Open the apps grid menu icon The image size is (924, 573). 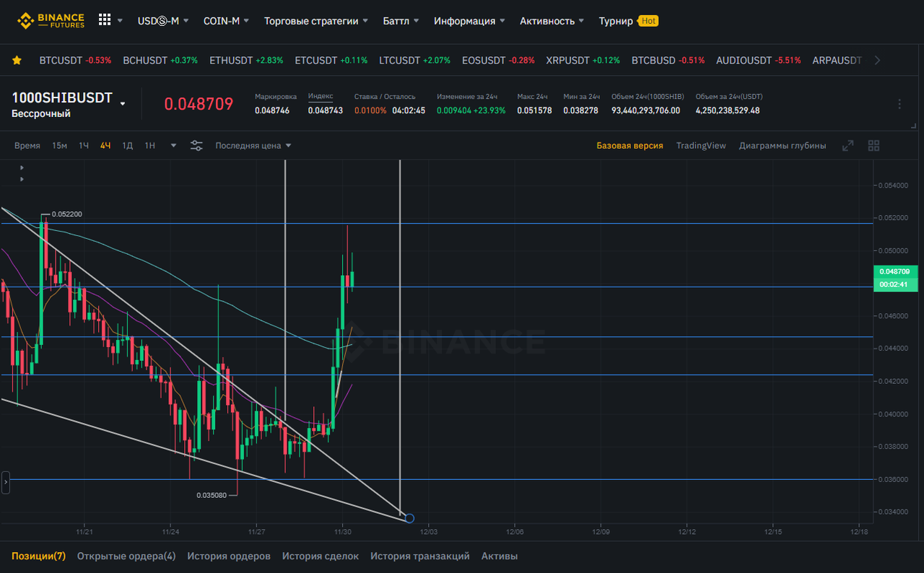pyautogui.click(x=105, y=20)
